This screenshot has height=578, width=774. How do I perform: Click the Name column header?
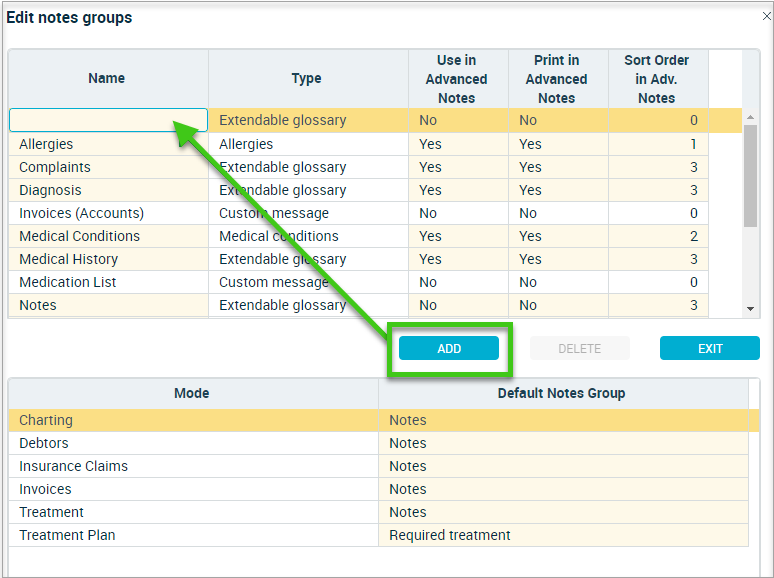(x=108, y=78)
